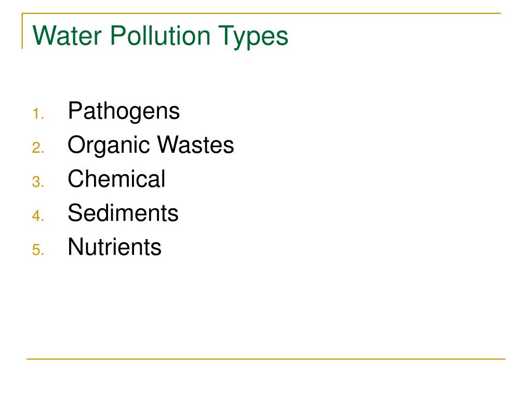This screenshot has width=532, height=399.
Task: Click the slide title Water Pollution Types
Action: (x=160, y=37)
